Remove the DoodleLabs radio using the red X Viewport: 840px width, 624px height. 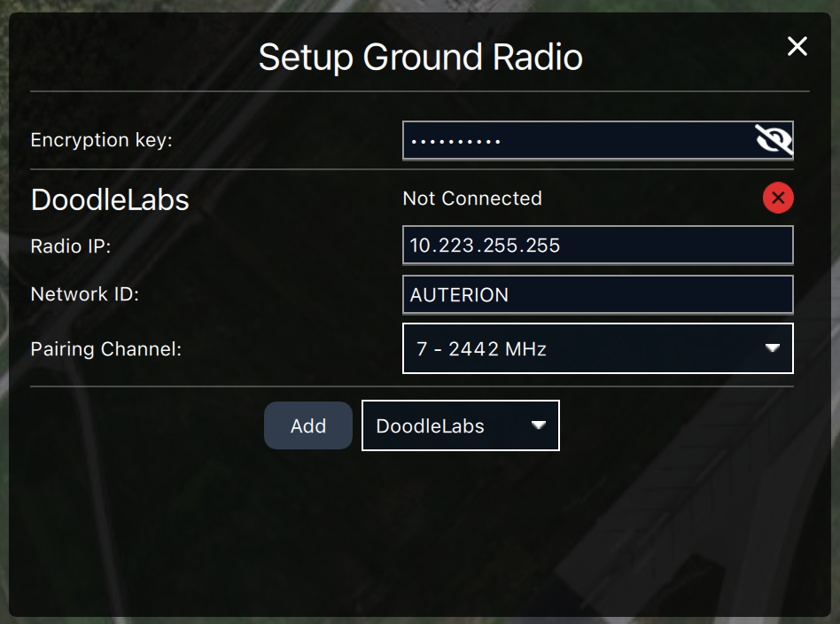tap(778, 199)
